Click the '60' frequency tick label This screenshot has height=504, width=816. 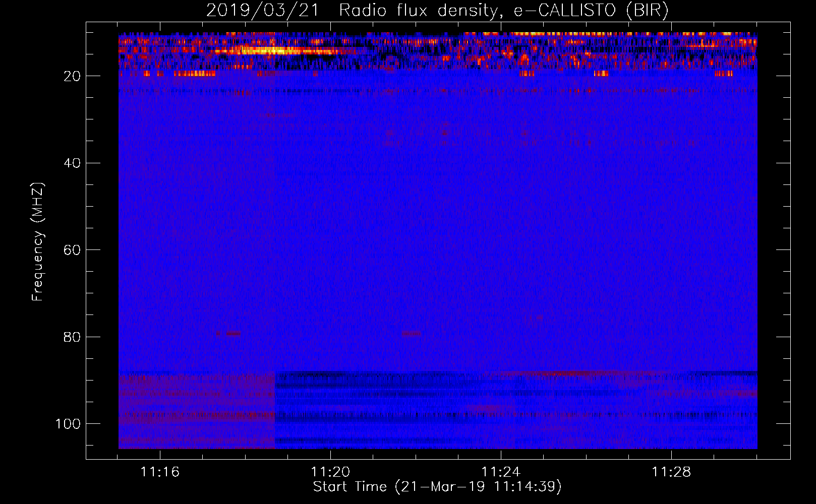point(72,250)
